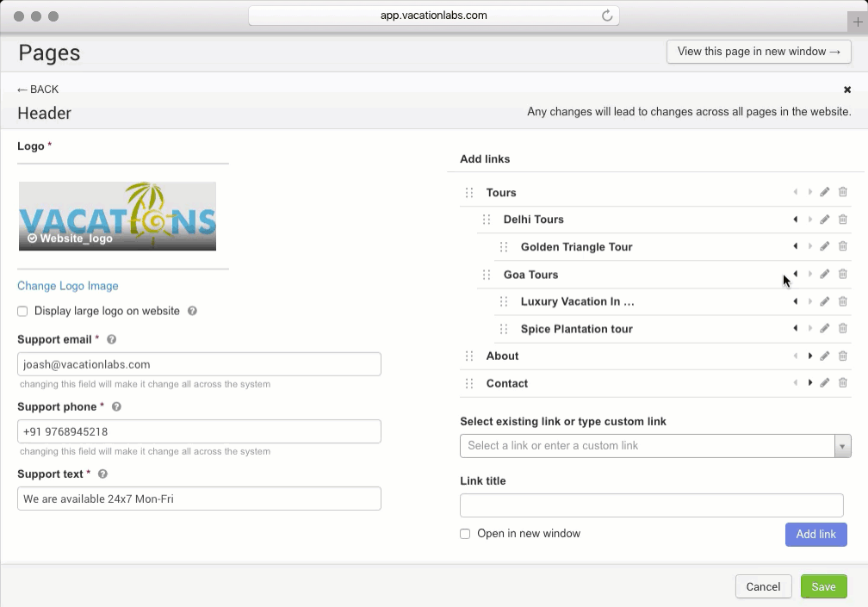Click the help icon beside Support email
The image size is (868, 607).
click(x=112, y=340)
